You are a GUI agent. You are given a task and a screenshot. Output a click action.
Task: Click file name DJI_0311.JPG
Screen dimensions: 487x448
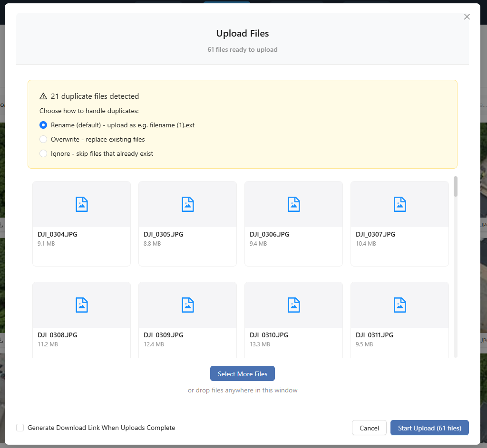tap(375, 335)
